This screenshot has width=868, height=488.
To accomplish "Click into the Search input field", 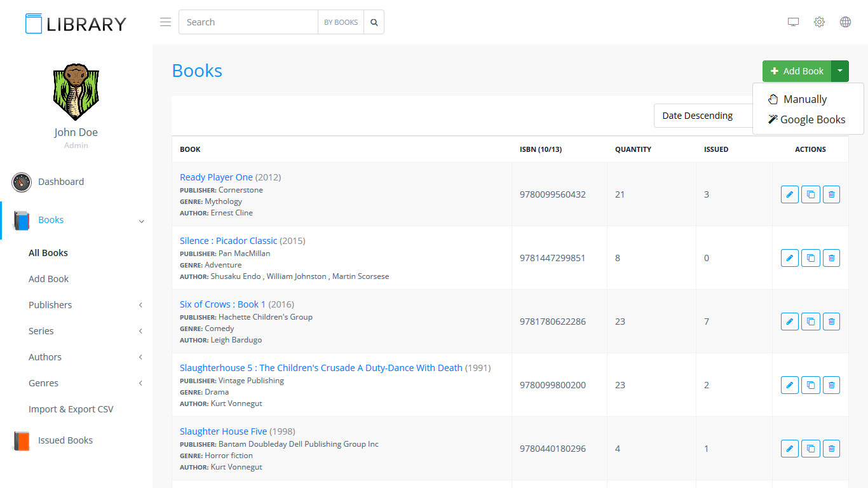I will (248, 22).
